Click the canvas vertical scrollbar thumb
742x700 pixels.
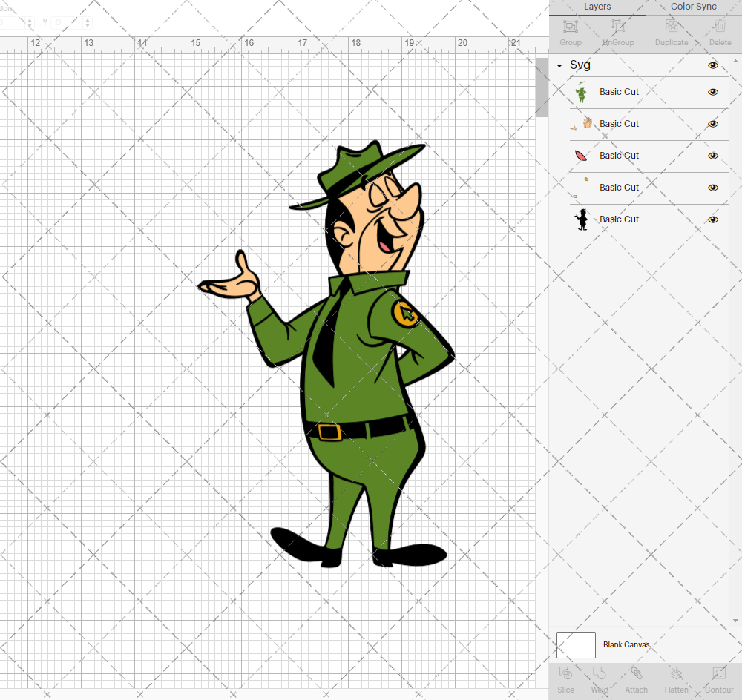[x=542, y=87]
